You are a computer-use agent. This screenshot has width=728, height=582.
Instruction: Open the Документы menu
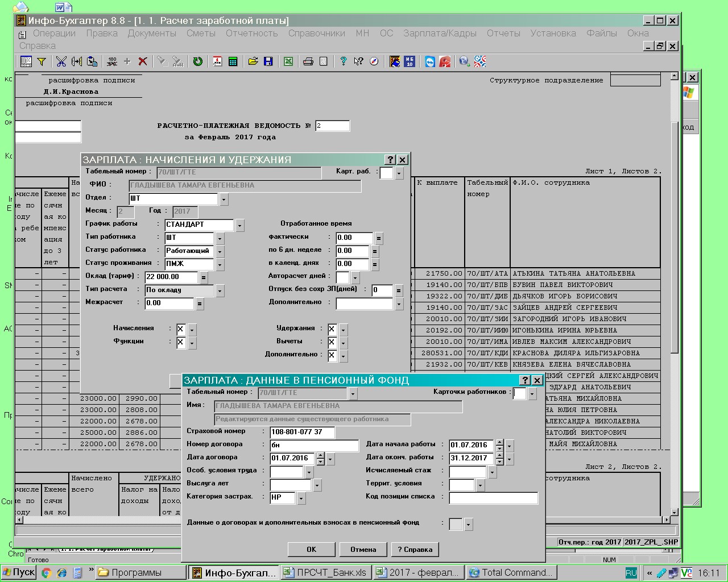click(x=152, y=33)
